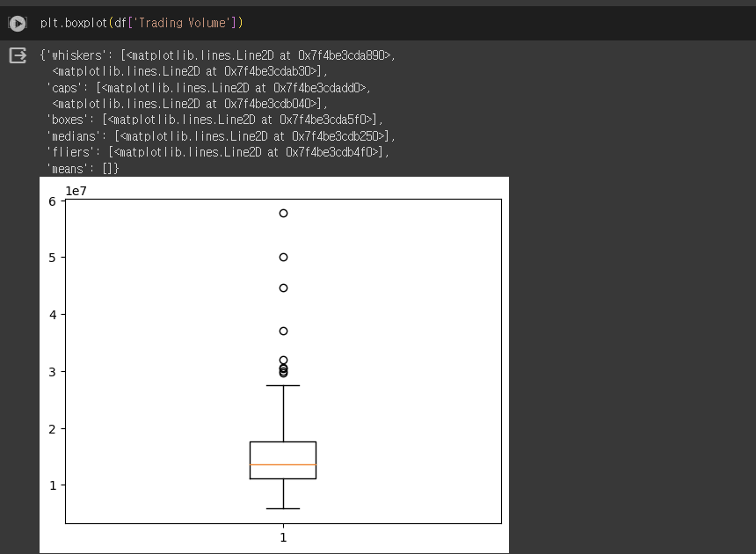Click into the plt.boxplot code line
756x554 pixels.
pos(142,23)
